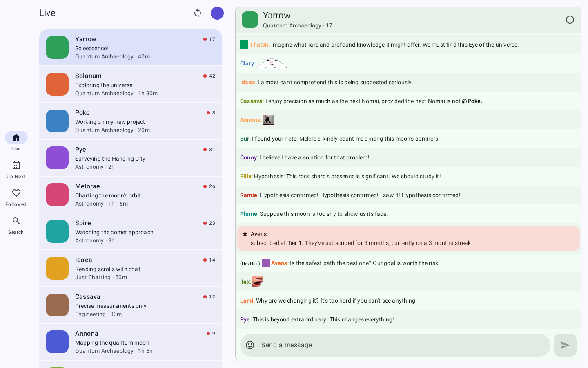Click Thatch's green chat badge
The height and width of the screenshot is (368, 588).
coord(244,45)
